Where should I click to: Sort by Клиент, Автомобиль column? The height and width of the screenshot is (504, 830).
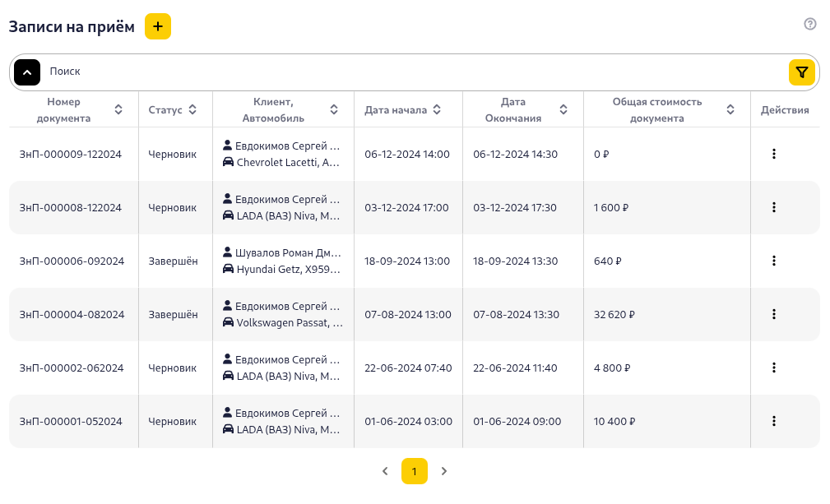[x=334, y=109]
